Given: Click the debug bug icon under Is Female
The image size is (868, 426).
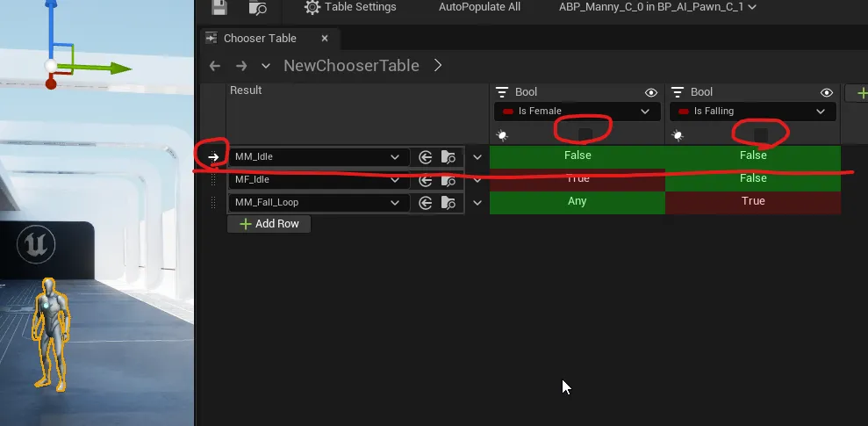Looking at the screenshot, I should click(503, 135).
